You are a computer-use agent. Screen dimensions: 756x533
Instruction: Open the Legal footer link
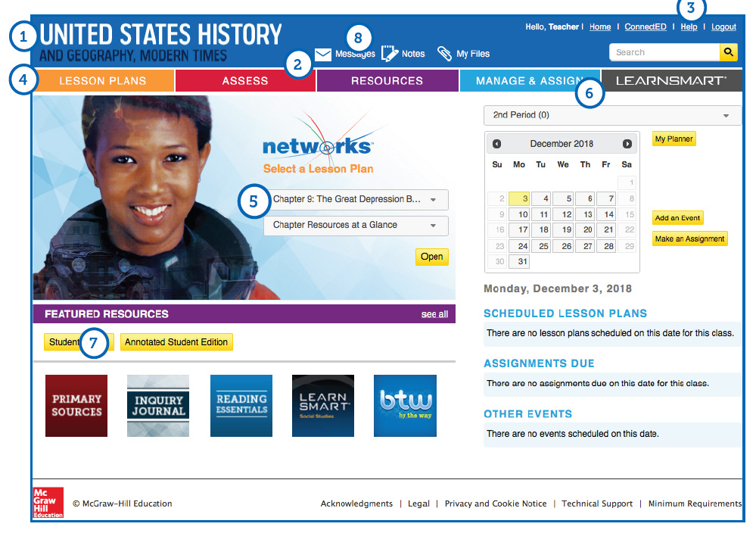coord(418,503)
